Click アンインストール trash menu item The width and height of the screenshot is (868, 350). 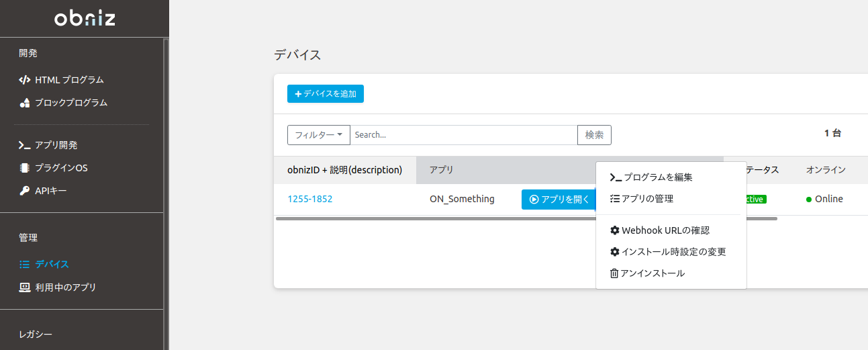click(647, 273)
